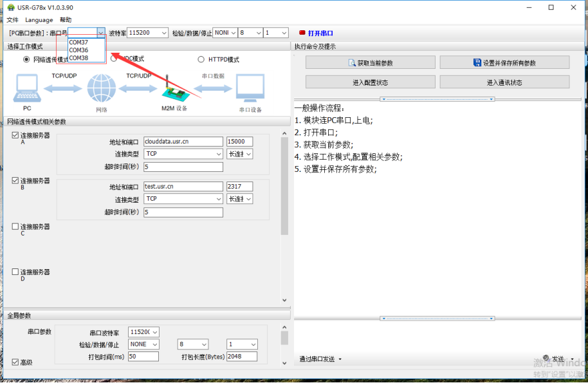This screenshot has height=383, width=588.
Task: Click the clouddata.usr.cn address field
Action: point(183,142)
